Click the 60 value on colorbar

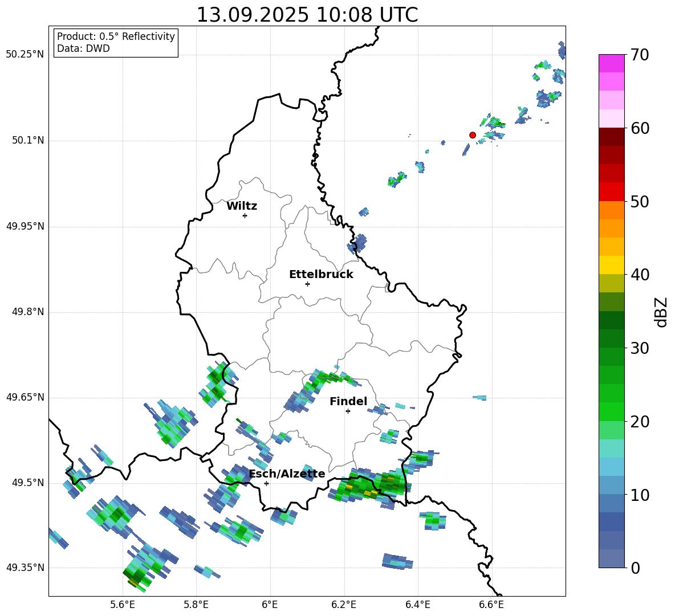[640, 128]
